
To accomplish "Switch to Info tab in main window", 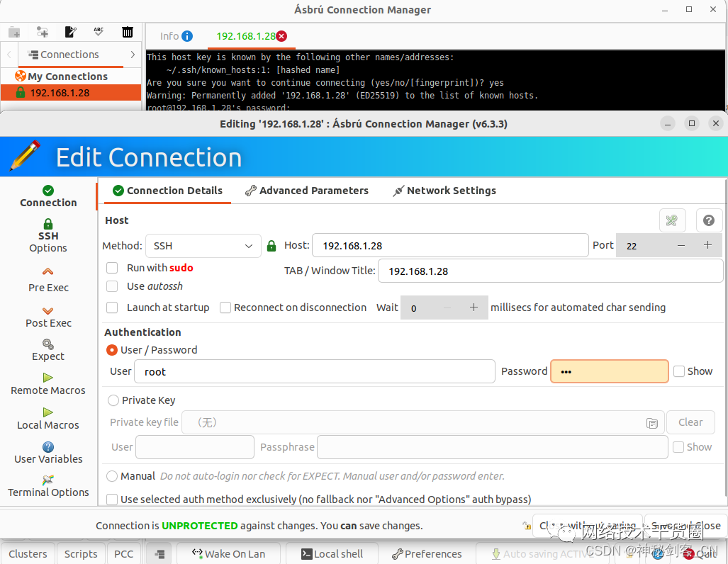I will click(x=177, y=36).
